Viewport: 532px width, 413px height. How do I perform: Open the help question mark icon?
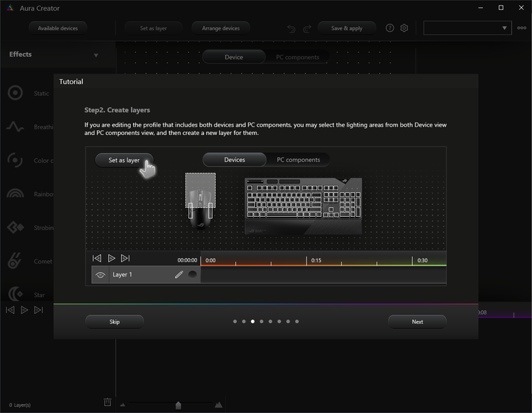point(390,28)
